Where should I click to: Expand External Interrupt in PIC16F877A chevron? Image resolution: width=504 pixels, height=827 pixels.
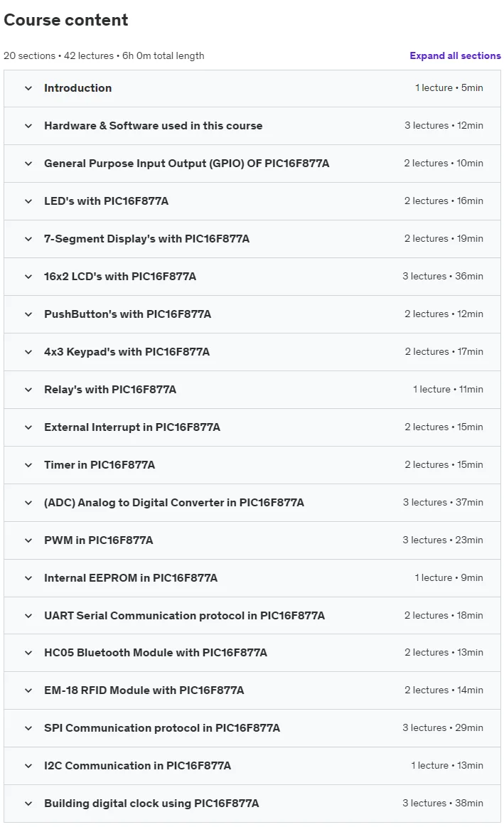(x=28, y=427)
